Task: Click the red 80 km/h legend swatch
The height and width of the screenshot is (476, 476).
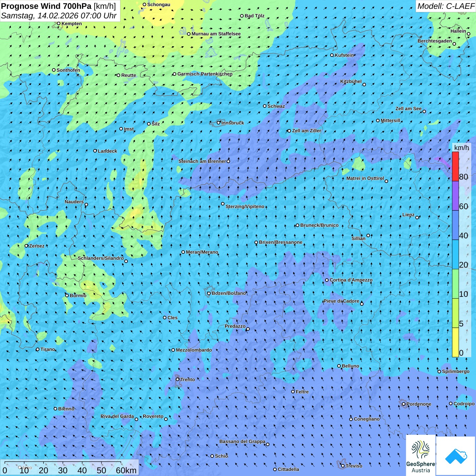Action: pyautogui.click(x=455, y=166)
